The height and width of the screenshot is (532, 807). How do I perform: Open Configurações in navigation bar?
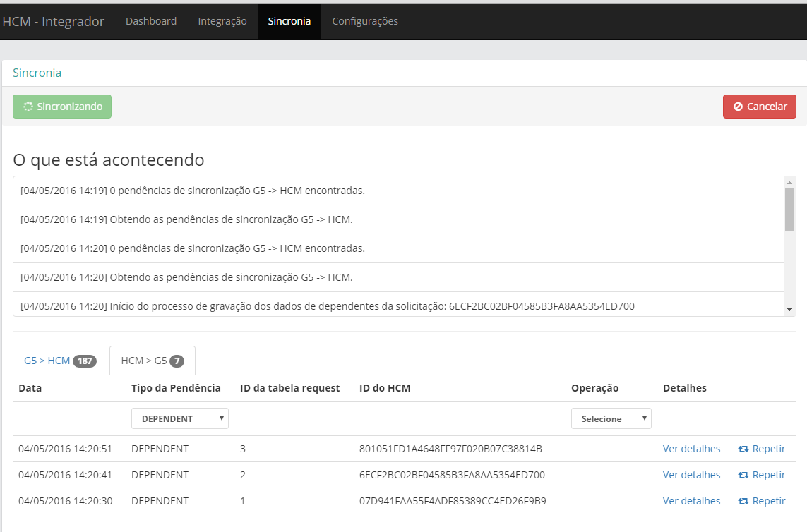(x=365, y=21)
